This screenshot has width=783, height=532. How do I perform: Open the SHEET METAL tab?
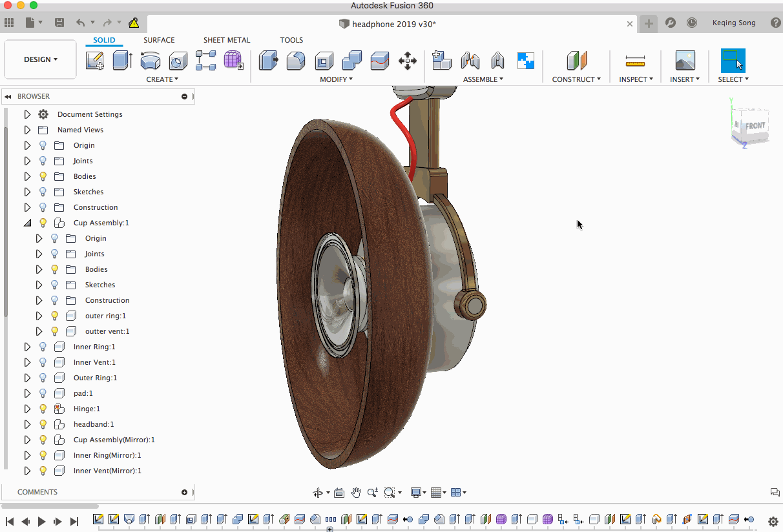tap(227, 40)
